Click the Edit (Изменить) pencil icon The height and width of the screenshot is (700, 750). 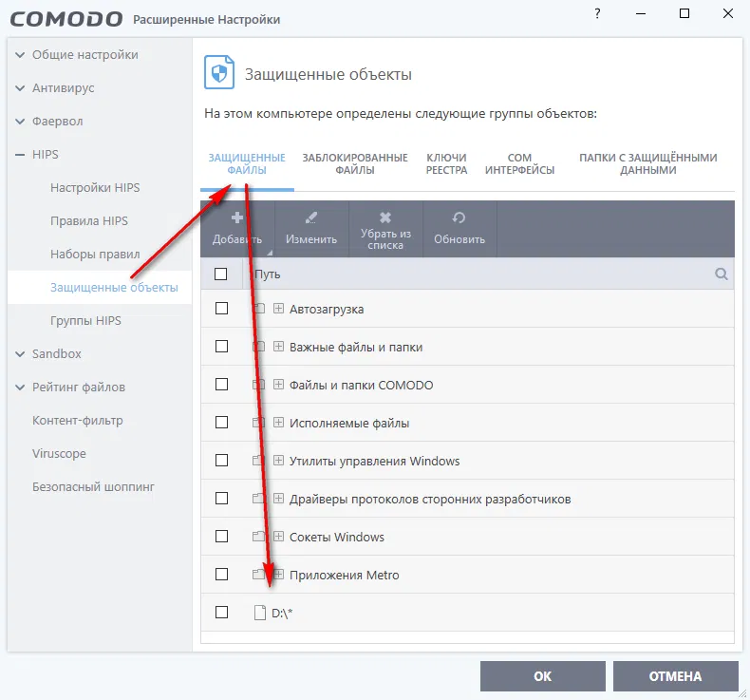tap(310, 218)
